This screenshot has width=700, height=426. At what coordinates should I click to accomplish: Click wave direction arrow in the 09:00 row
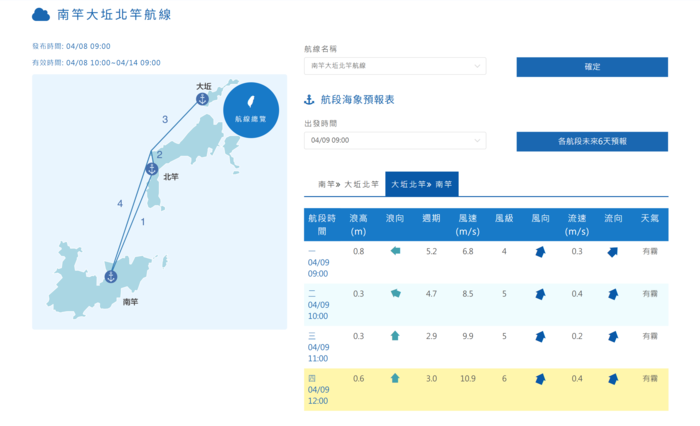point(395,251)
